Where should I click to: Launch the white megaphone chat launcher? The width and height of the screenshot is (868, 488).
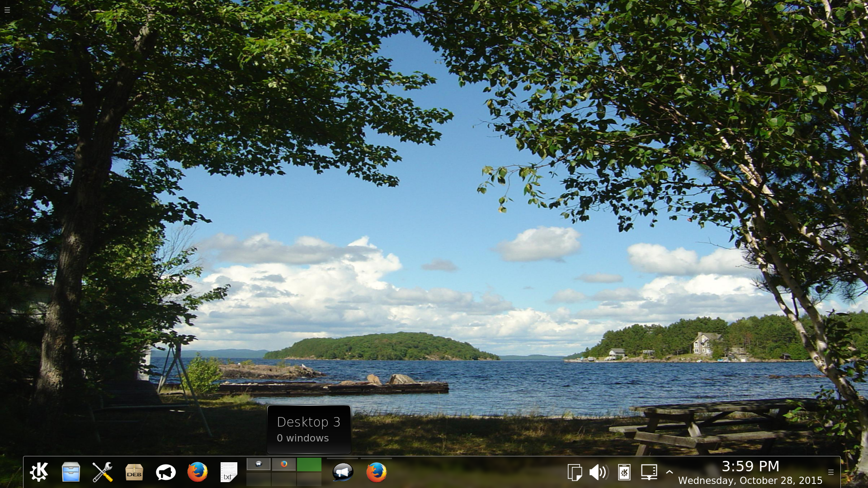(166, 472)
